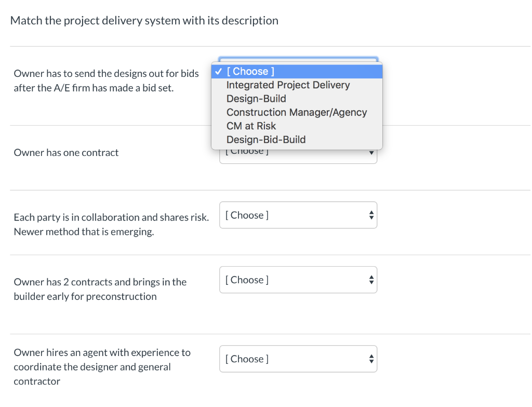
Task: Open the "[Choose]" dropdown for preconstruction builder row
Action: (x=298, y=280)
